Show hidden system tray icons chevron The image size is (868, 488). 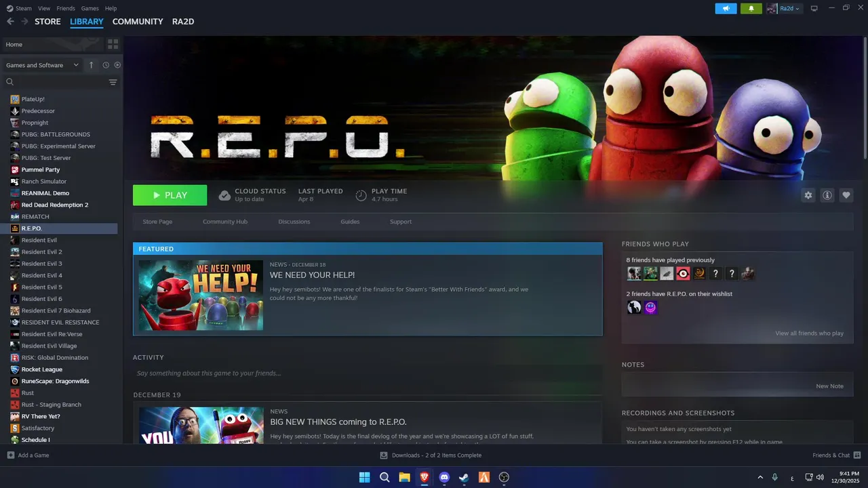tap(760, 477)
